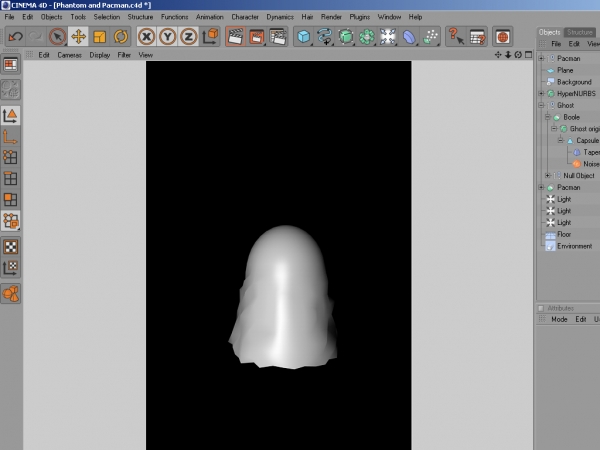Screen dimensions: 600x450
Task: Expand the top Pacman object
Action: 541,58
